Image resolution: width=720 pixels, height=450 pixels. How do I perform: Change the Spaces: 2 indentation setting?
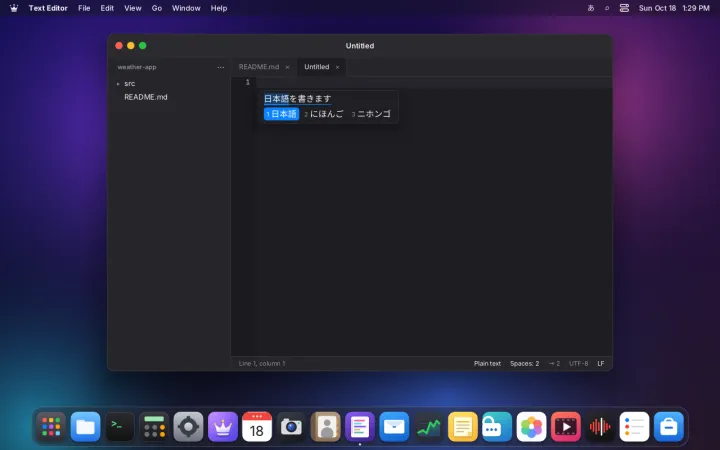pos(524,363)
